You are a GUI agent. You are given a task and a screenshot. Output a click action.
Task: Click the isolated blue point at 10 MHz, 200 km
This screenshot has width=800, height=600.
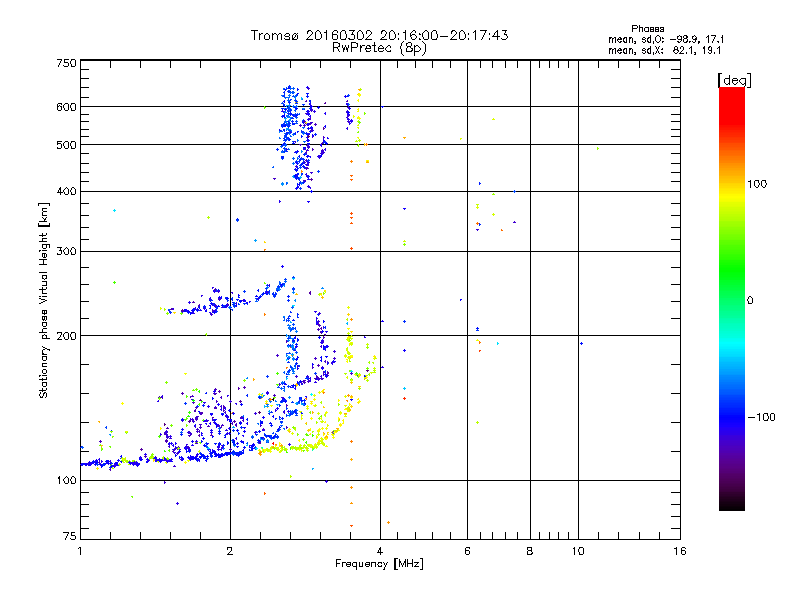click(x=582, y=343)
